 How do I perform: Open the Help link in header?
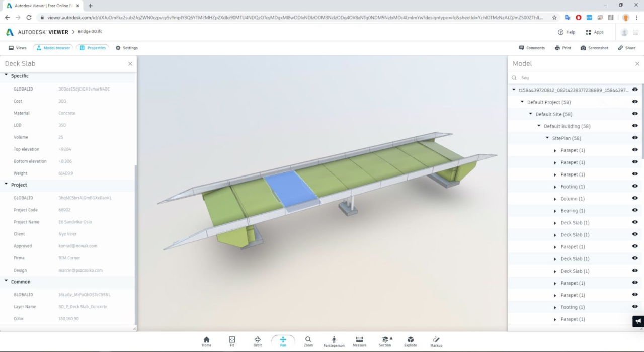point(566,32)
